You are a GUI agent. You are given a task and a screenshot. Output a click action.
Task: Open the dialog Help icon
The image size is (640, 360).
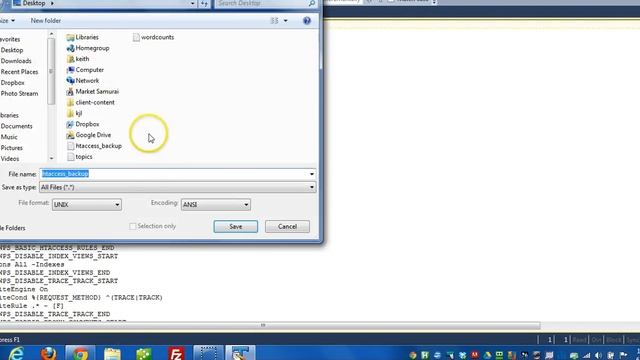pyautogui.click(x=307, y=21)
